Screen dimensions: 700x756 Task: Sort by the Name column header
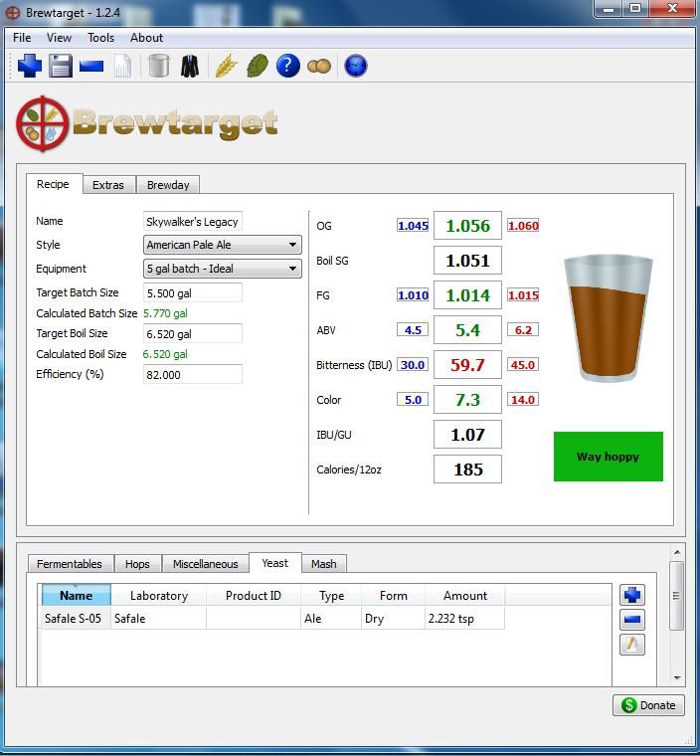[x=77, y=596]
